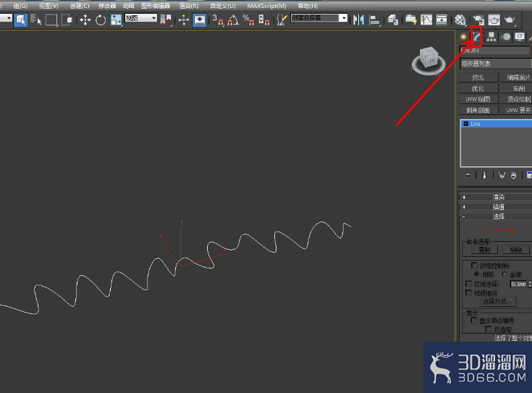Enable Segment End (线段端点) checkbox

(468, 292)
